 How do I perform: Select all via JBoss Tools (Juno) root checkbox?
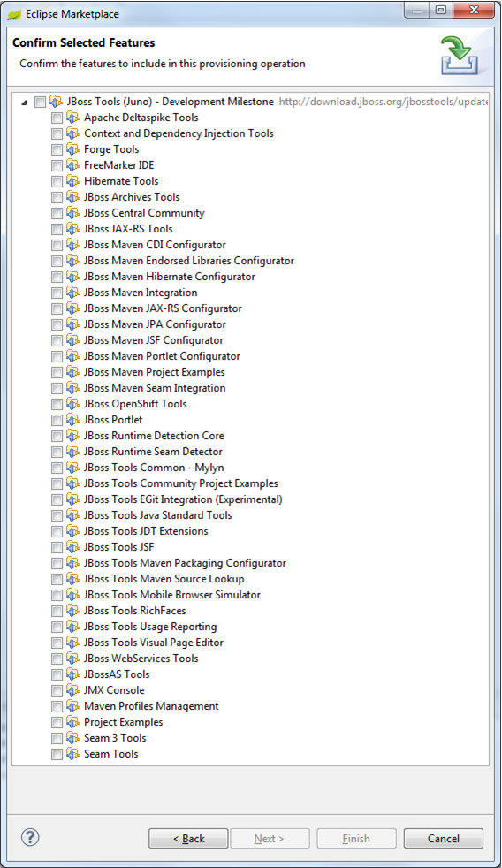(x=40, y=102)
